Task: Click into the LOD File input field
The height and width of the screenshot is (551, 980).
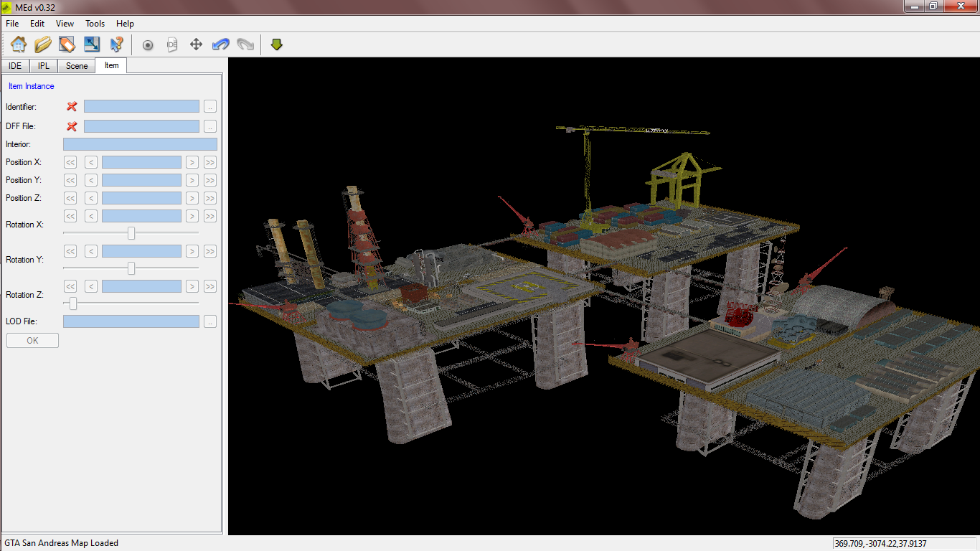Action: pos(131,321)
